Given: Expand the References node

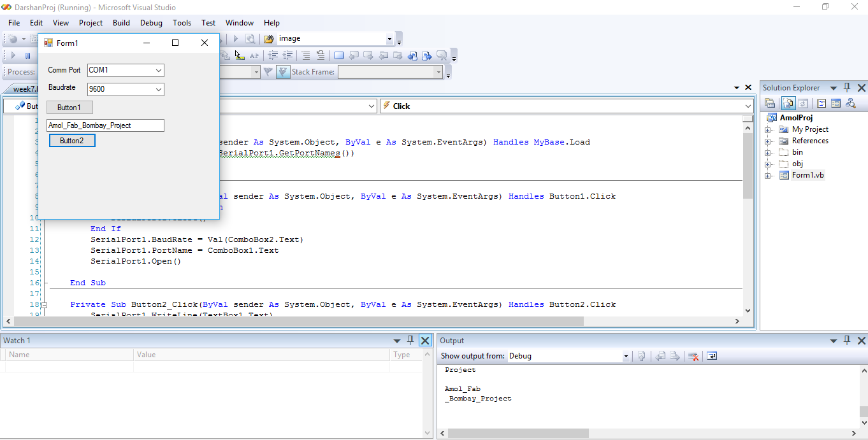Looking at the screenshot, I should tap(768, 141).
